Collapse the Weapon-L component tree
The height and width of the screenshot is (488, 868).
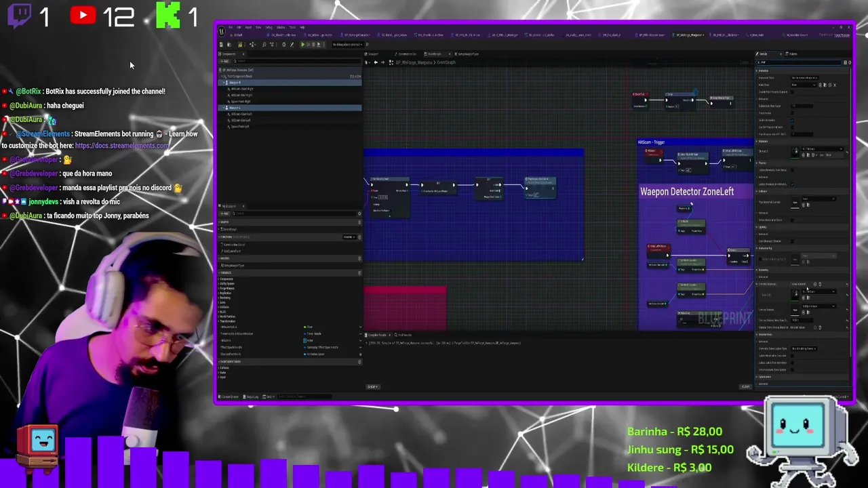point(224,108)
